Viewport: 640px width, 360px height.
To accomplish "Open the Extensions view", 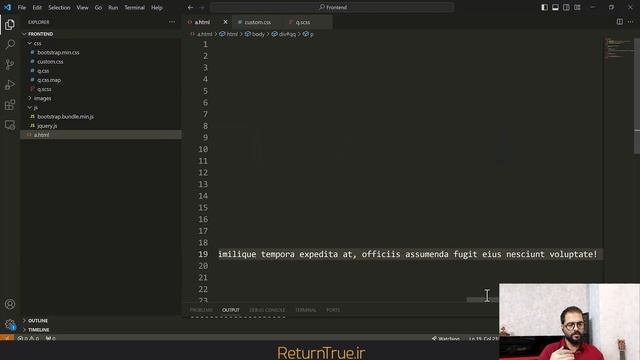I will (10, 105).
